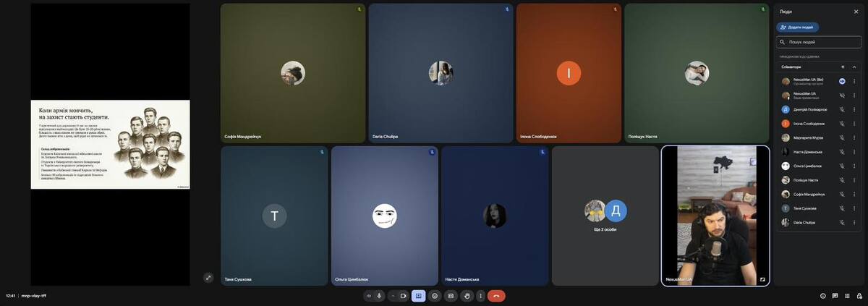This screenshot has height=306, width=868.
Task: Mute Дмитрій Поліварпов via his mic icon
Action: (842, 110)
